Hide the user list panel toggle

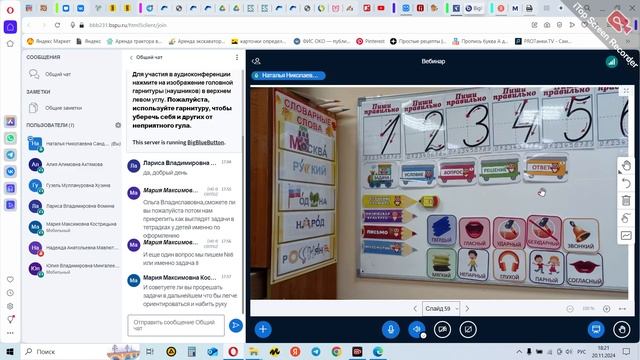coord(256,61)
